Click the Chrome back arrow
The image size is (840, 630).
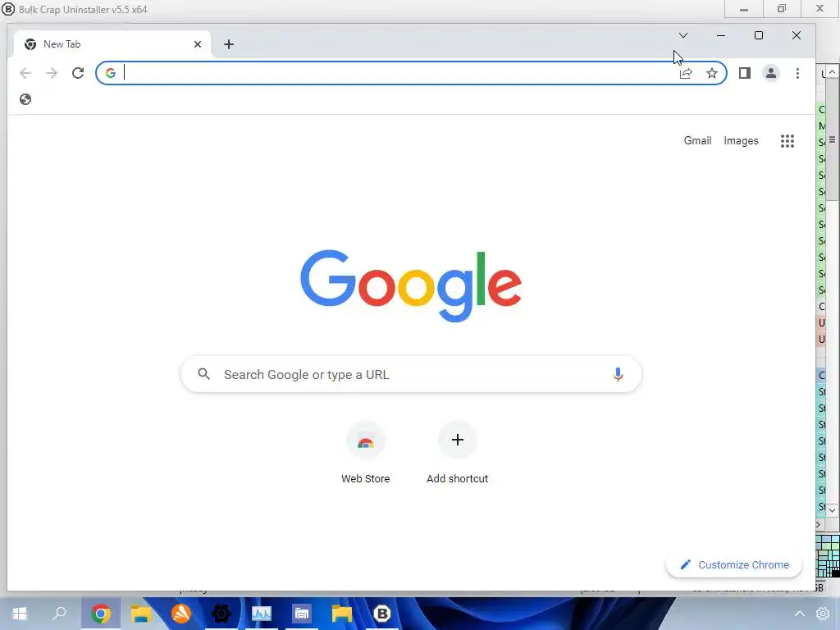[25, 73]
